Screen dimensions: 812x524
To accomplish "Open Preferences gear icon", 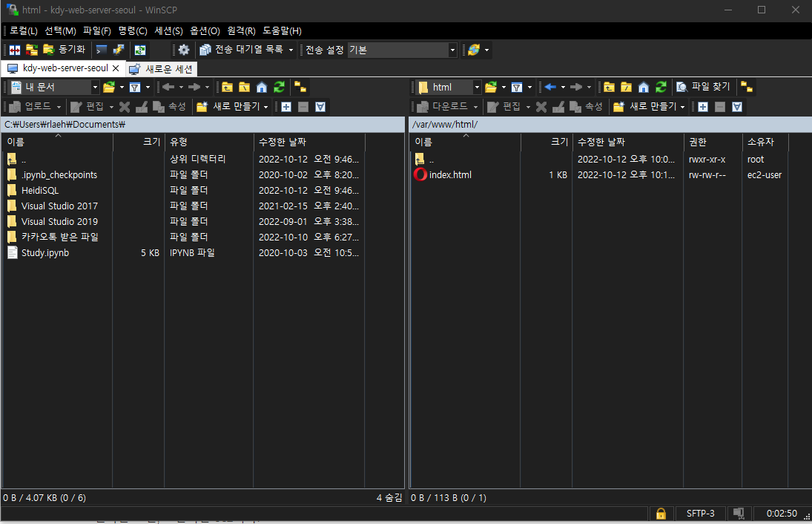I will 183,50.
